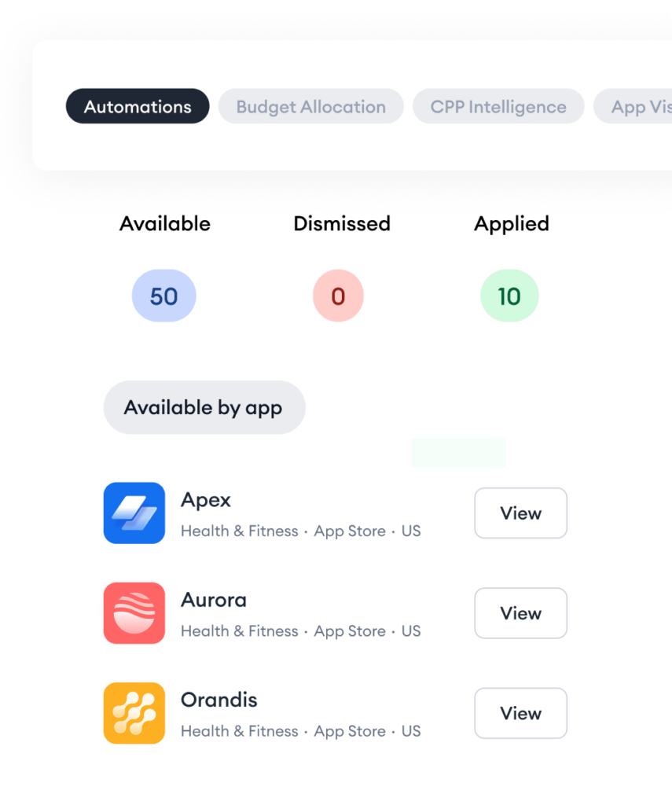This screenshot has height=805, width=672.
Task: Open the CPP Intelligence tab
Action: pos(498,106)
